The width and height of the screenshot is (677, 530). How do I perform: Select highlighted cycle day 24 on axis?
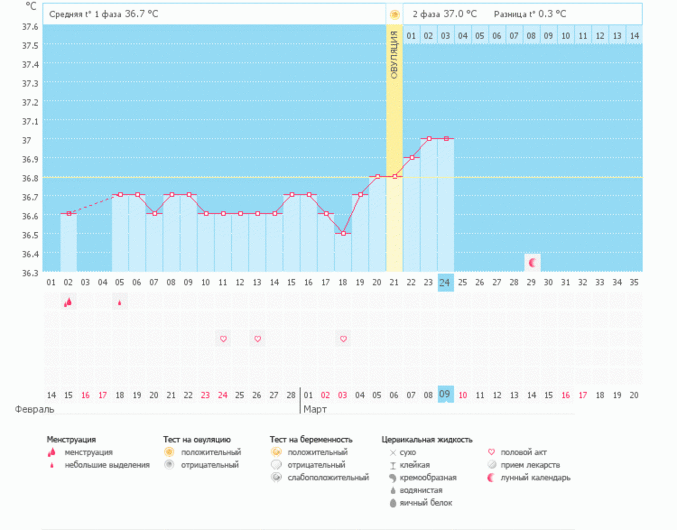click(x=446, y=282)
